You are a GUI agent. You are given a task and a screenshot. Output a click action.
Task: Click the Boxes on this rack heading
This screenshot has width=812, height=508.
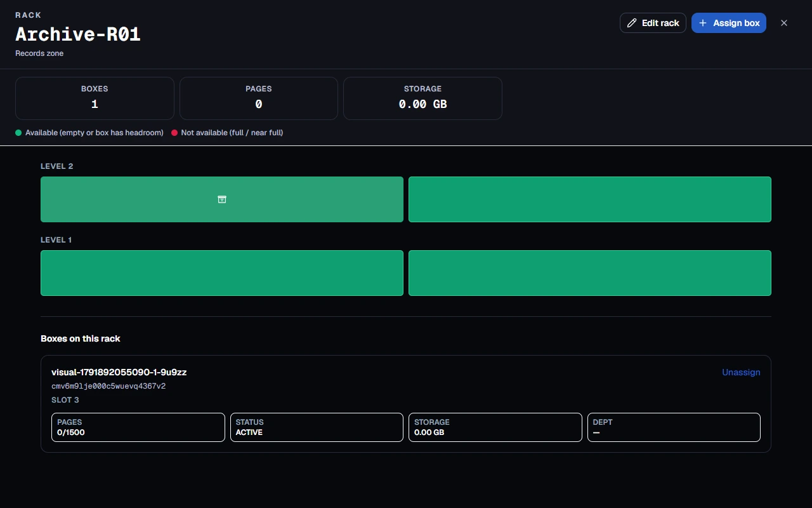(x=81, y=338)
